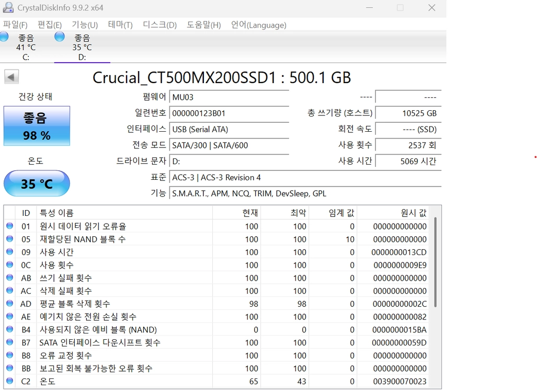Open the 디스크(D) menu
Screen dimensions: 537x392
(x=159, y=25)
